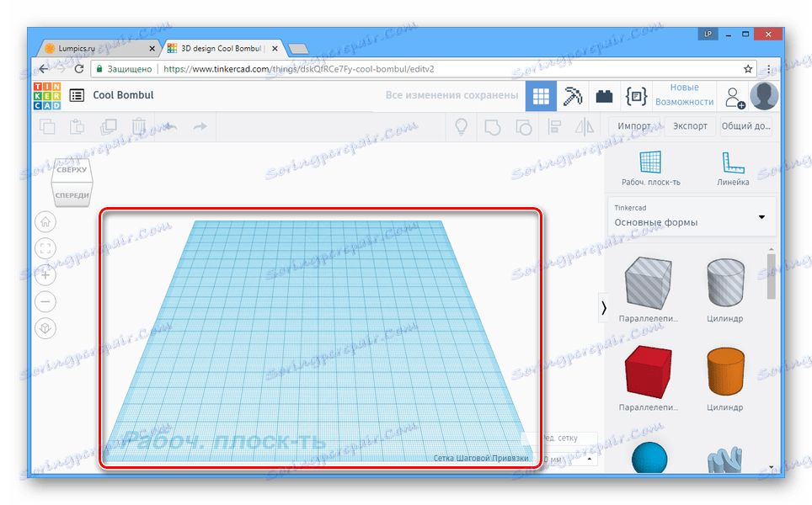Click the view cube front face
Viewport: 812px width, 505px height.
click(72, 194)
